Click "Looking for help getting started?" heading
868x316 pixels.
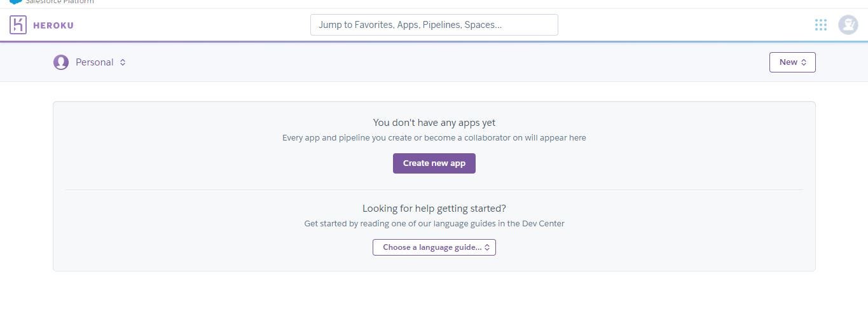(x=434, y=208)
